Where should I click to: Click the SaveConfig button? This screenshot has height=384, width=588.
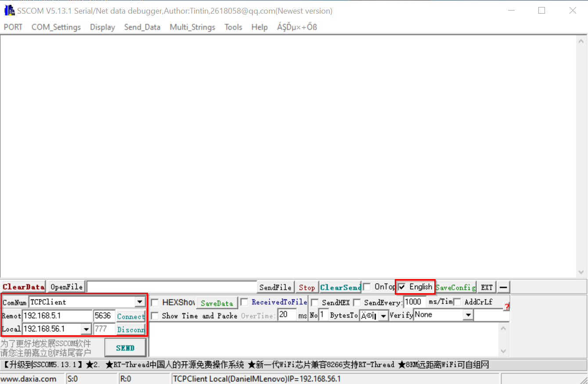(455, 287)
